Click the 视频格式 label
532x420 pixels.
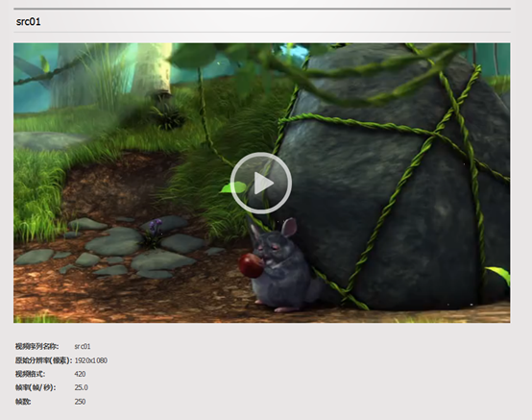tap(30, 374)
